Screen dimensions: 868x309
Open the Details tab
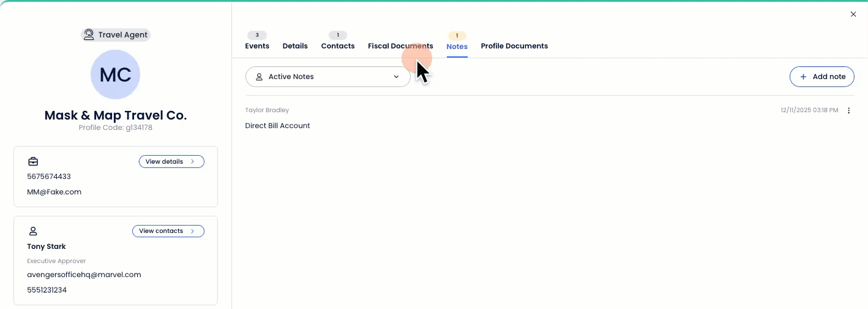tap(295, 46)
